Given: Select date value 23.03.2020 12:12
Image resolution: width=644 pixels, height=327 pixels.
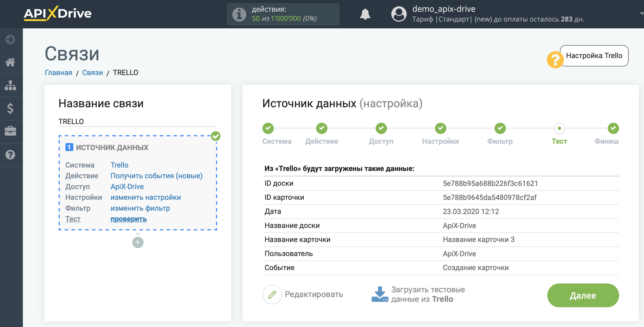Looking at the screenshot, I should pyautogui.click(x=471, y=211).
